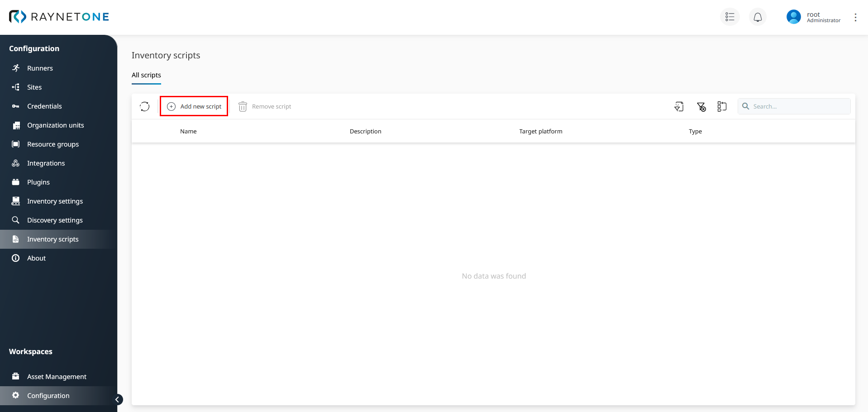
Task: Reset the table column layout
Action: coord(722,106)
